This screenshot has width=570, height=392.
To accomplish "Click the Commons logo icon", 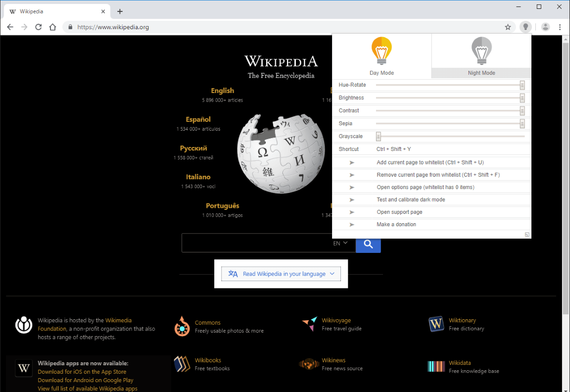I will [182, 326].
